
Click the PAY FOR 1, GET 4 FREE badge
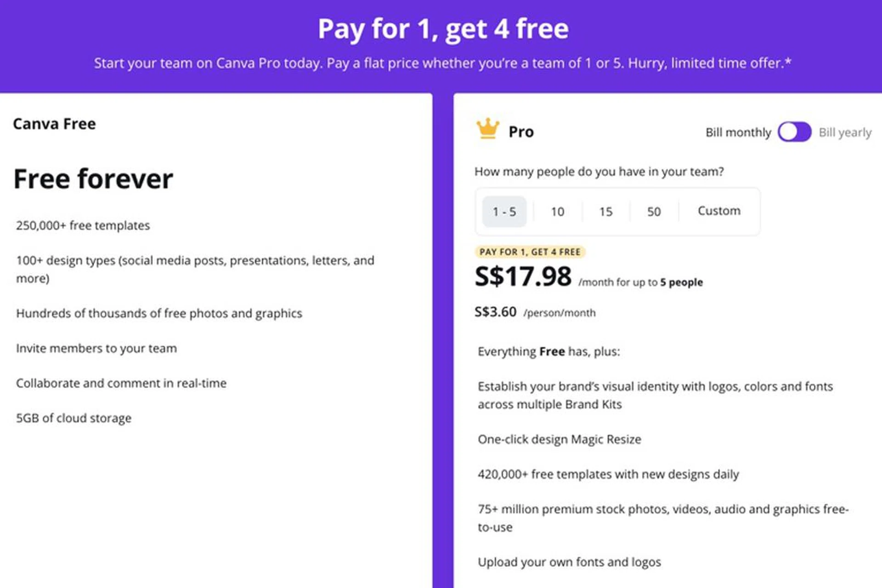530,252
